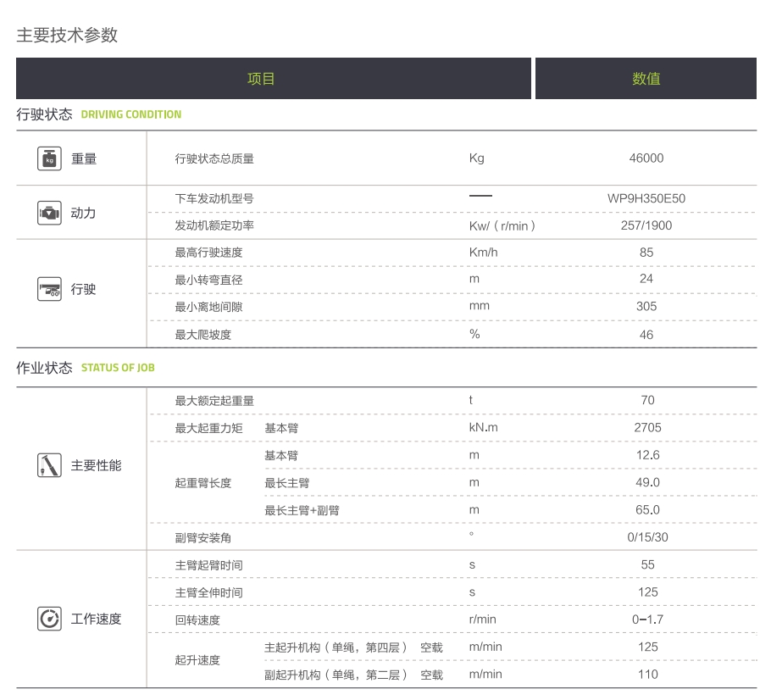Click the DRIVING CONDITION label
The image size is (771, 700).
click(131, 114)
